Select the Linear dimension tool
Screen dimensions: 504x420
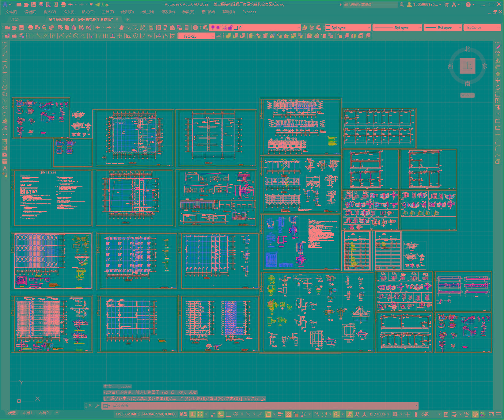point(32,36)
